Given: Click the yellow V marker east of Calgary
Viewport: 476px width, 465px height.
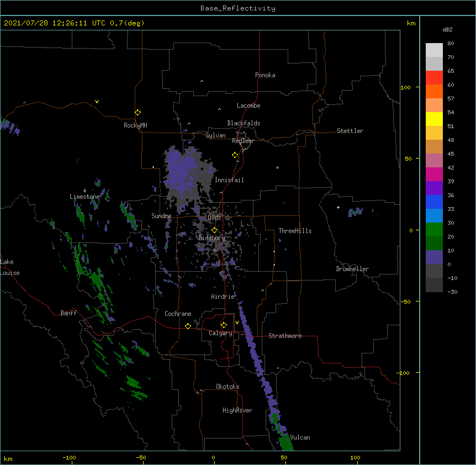Looking at the screenshot, I should (237, 323).
